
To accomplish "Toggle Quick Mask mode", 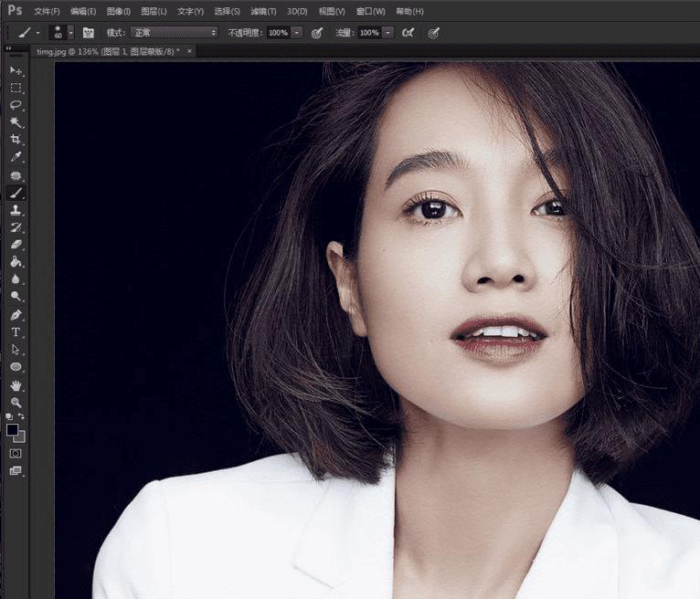I will [16, 453].
